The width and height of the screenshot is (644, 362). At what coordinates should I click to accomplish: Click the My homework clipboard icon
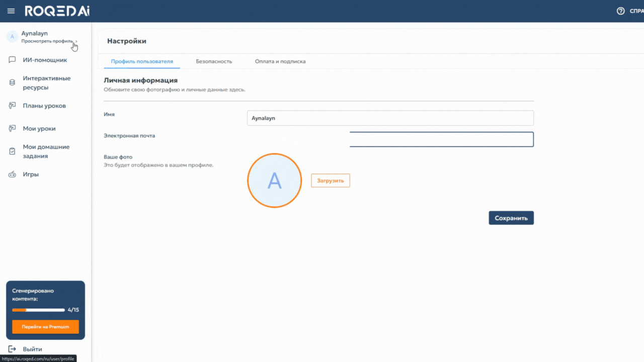click(x=13, y=151)
